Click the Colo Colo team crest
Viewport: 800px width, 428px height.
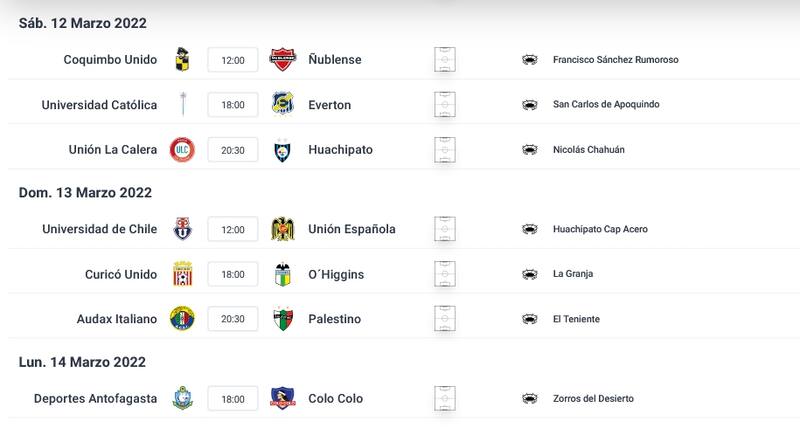tap(283, 398)
